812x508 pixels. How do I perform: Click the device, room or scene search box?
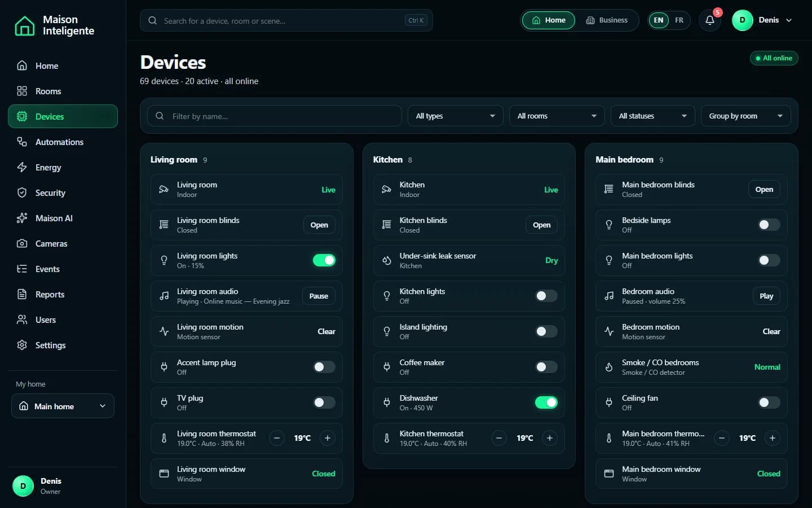[286, 20]
